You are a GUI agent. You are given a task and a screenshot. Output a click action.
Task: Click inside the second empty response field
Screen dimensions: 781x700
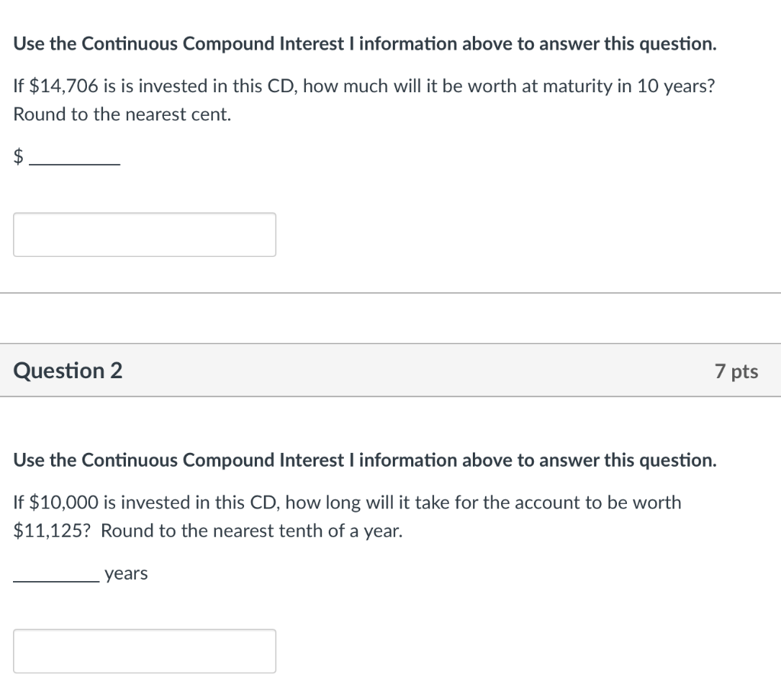(144, 650)
